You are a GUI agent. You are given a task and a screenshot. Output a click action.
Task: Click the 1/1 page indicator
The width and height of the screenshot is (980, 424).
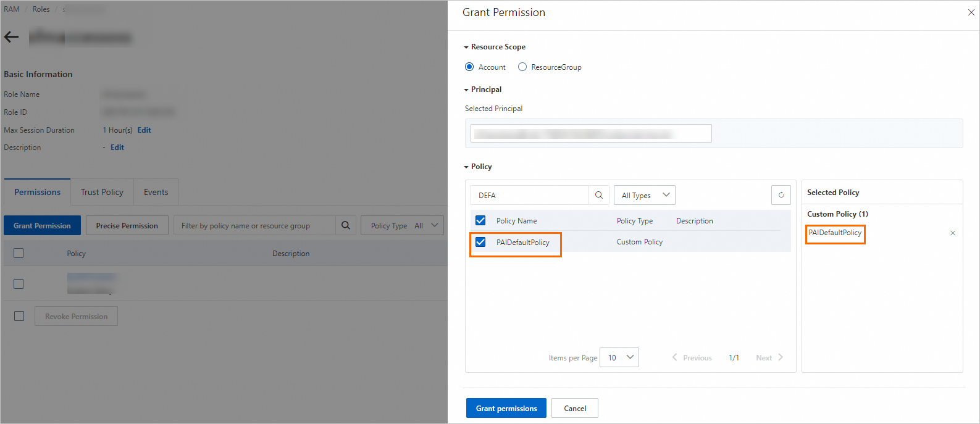coord(734,357)
